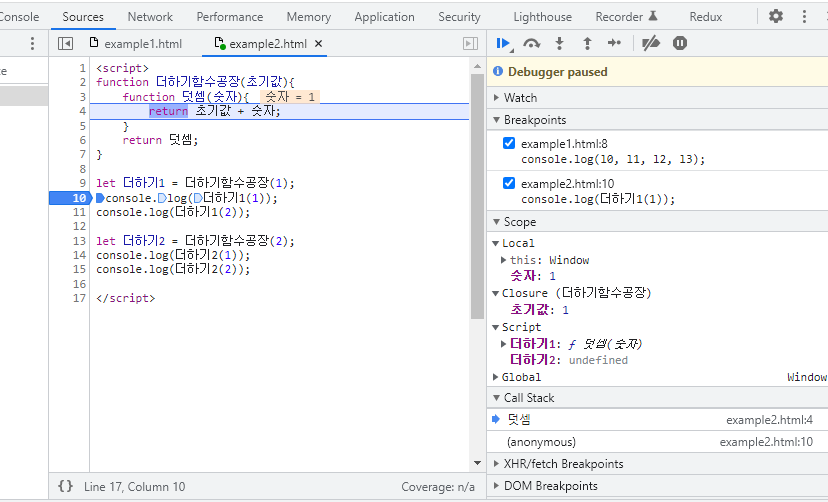Image resolution: width=828 pixels, height=502 pixels.
Task: Select (anonymous) call stack frame
Action: (657, 442)
